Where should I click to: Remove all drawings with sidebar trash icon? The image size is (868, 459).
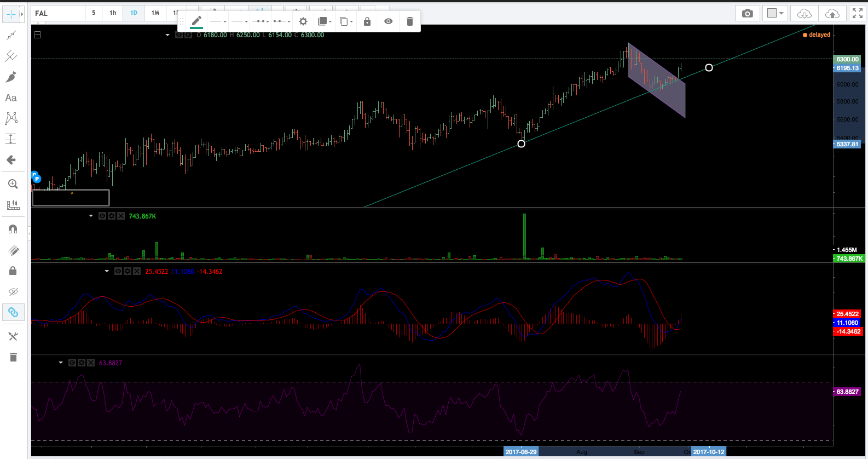pos(13,357)
